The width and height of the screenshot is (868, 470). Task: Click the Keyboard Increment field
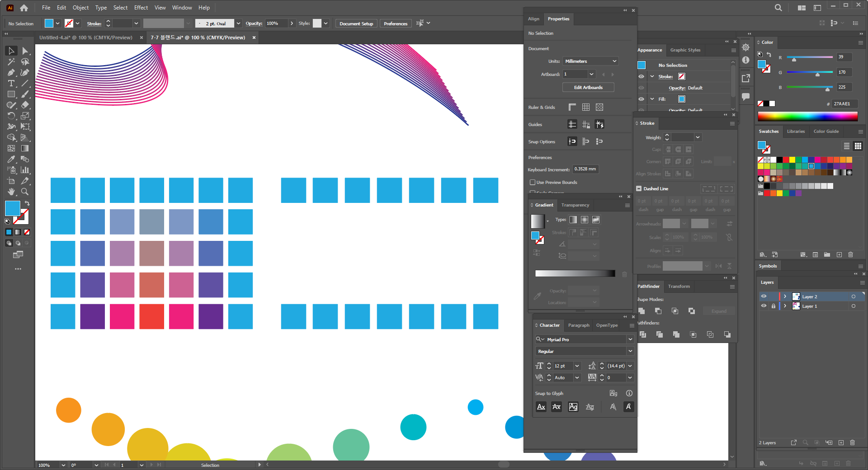[586, 169]
